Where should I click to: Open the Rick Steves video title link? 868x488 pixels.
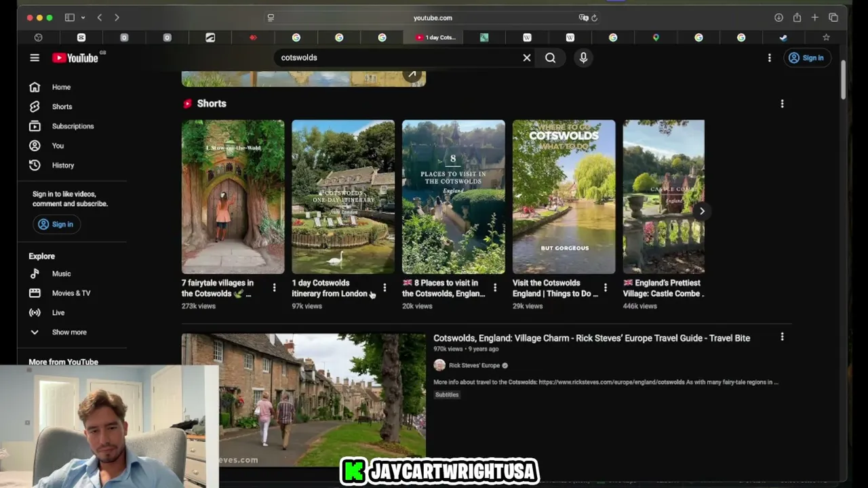pos(592,338)
